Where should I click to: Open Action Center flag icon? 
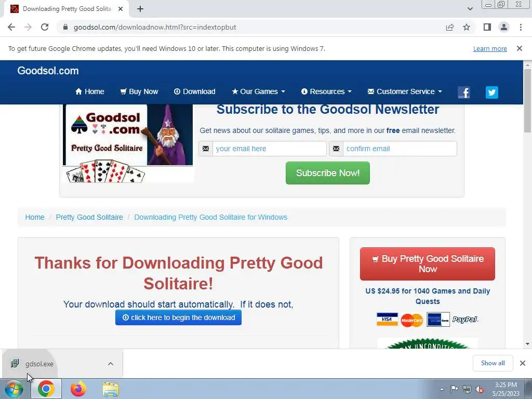point(454,389)
